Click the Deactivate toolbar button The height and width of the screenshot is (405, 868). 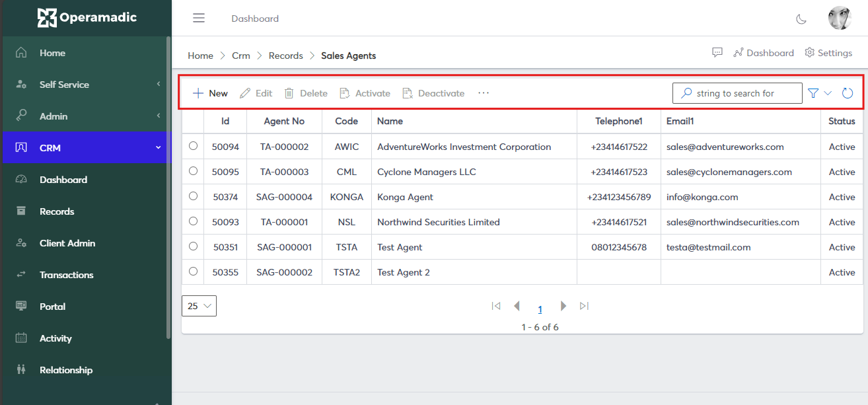433,93
